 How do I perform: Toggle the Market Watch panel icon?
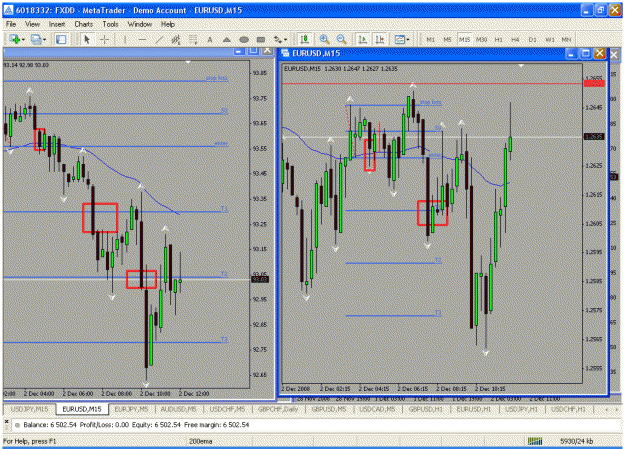pyautogui.click(x=61, y=39)
